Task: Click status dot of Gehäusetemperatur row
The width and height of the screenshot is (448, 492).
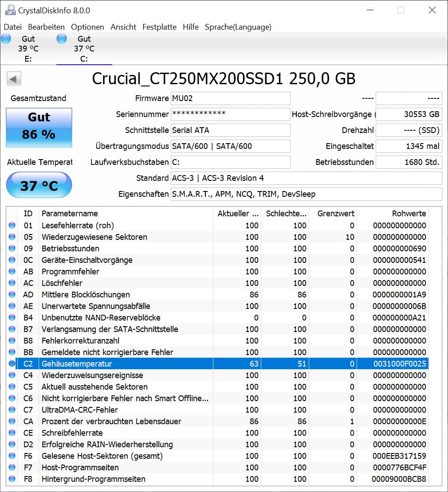Action: (x=12, y=363)
